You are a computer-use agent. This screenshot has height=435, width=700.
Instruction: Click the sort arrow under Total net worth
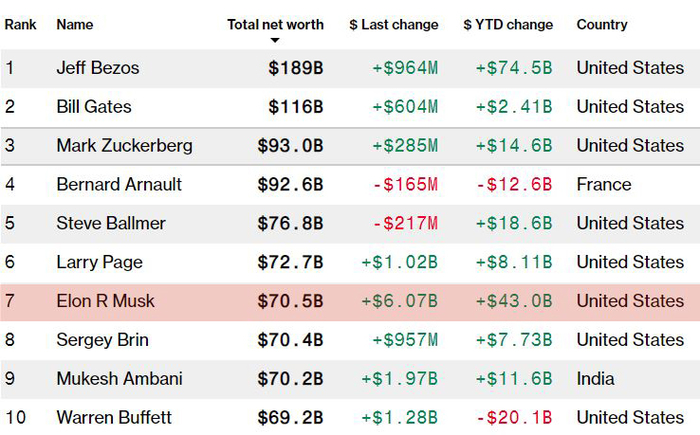[x=275, y=41]
